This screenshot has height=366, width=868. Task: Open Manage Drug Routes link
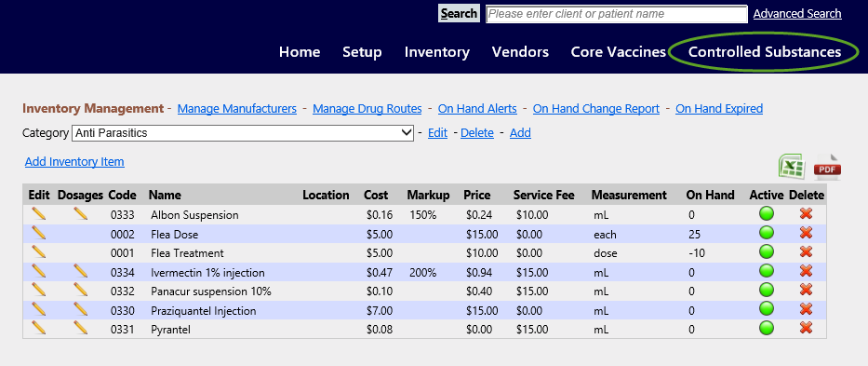pyautogui.click(x=367, y=109)
